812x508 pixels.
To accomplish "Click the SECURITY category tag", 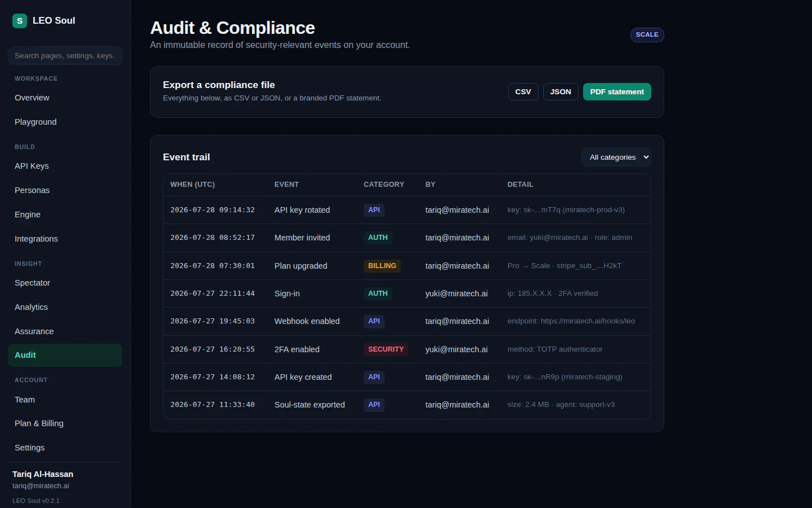I will coord(386,349).
